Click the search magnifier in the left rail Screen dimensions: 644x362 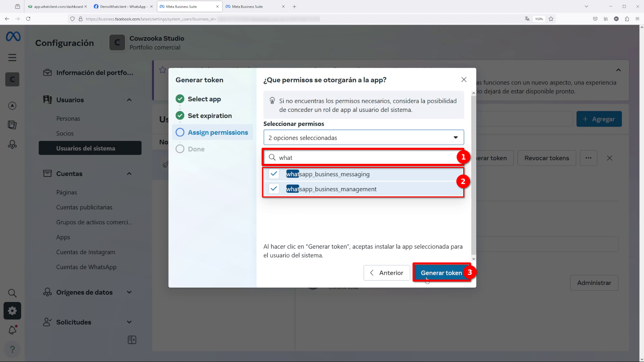(12, 293)
